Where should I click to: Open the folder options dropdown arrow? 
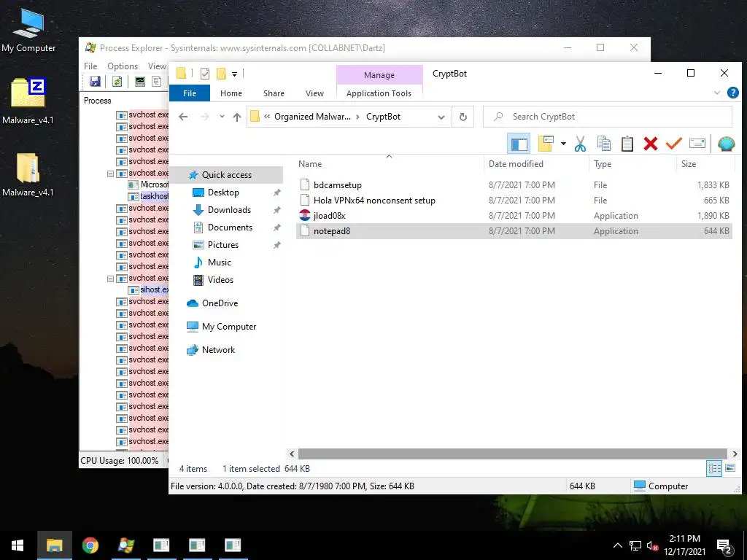pos(563,144)
